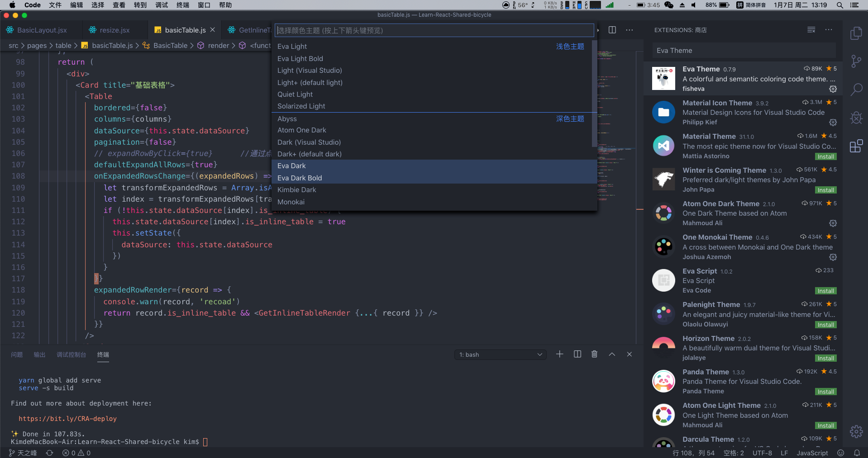The image size is (868, 458).
Task: Open the Source Control view
Action: click(x=856, y=61)
